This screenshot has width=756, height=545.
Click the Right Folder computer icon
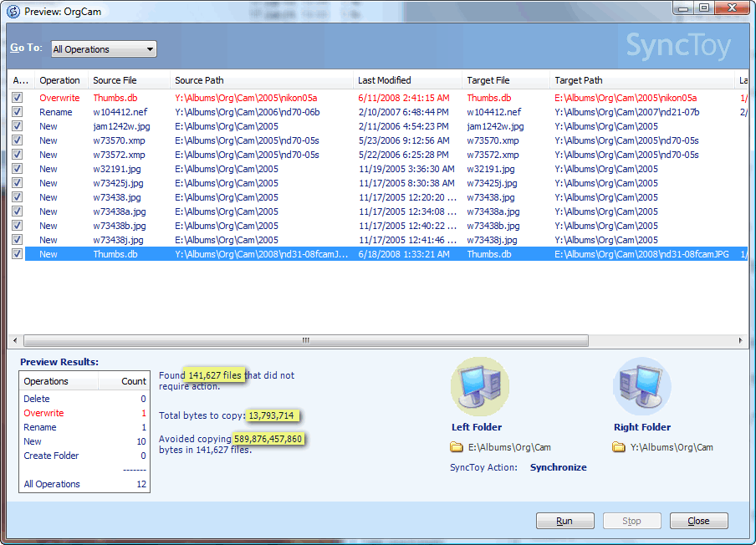[x=642, y=386]
